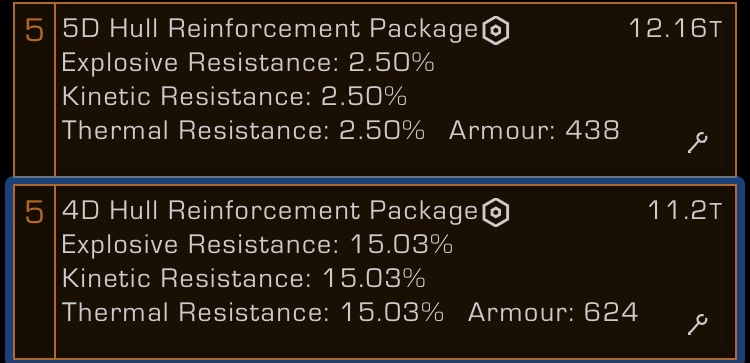Click the 12.16T mass value

tap(675, 29)
